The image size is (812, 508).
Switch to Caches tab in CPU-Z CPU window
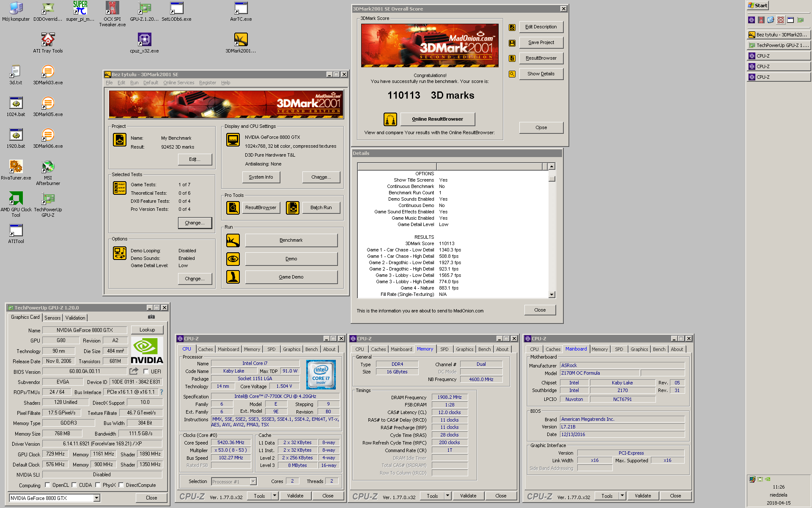pos(206,349)
